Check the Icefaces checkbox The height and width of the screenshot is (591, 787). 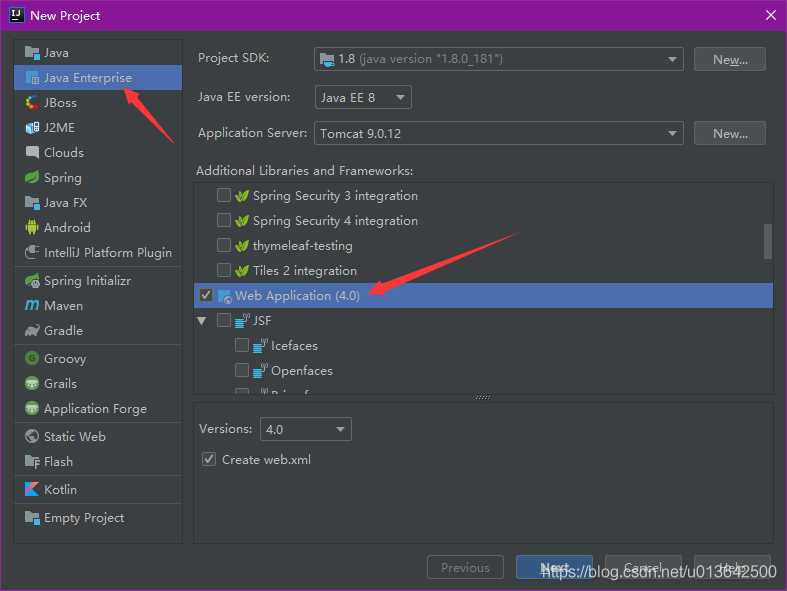point(242,345)
